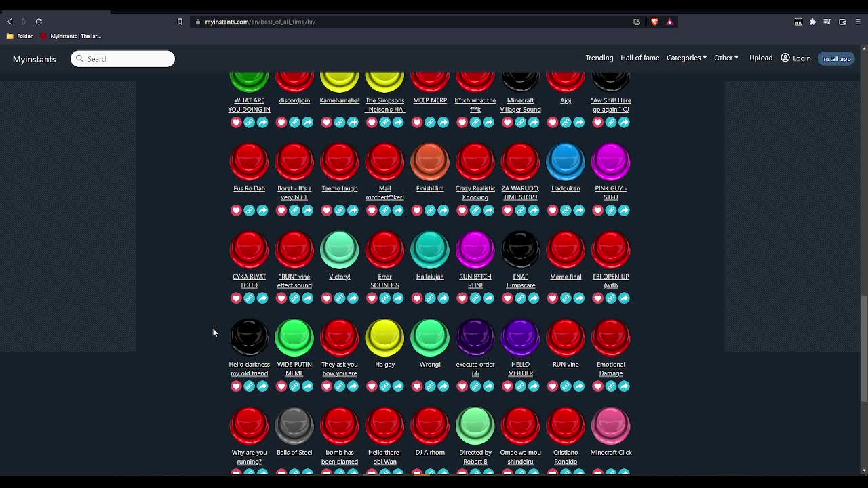This screenshot has height=488, width=868.
Task: Play the Hadouken blue sound button
Action: coord(566,163)
